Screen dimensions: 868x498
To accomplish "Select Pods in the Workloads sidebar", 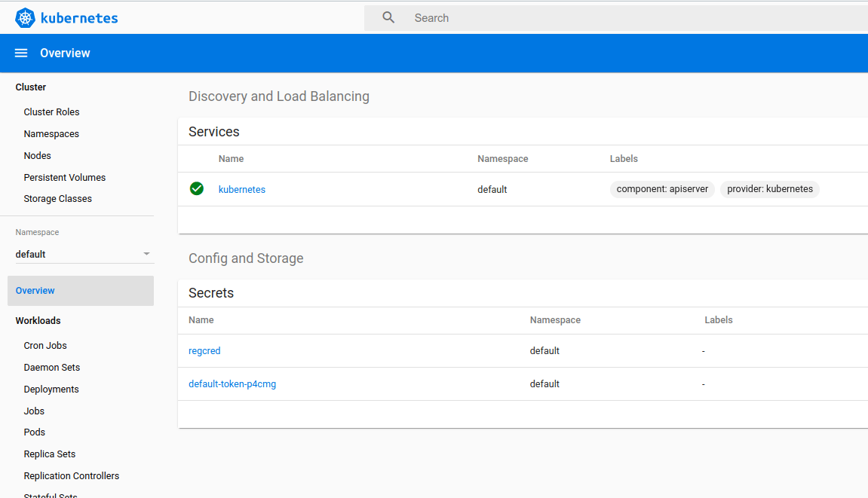I will click(x=34, y=432).
